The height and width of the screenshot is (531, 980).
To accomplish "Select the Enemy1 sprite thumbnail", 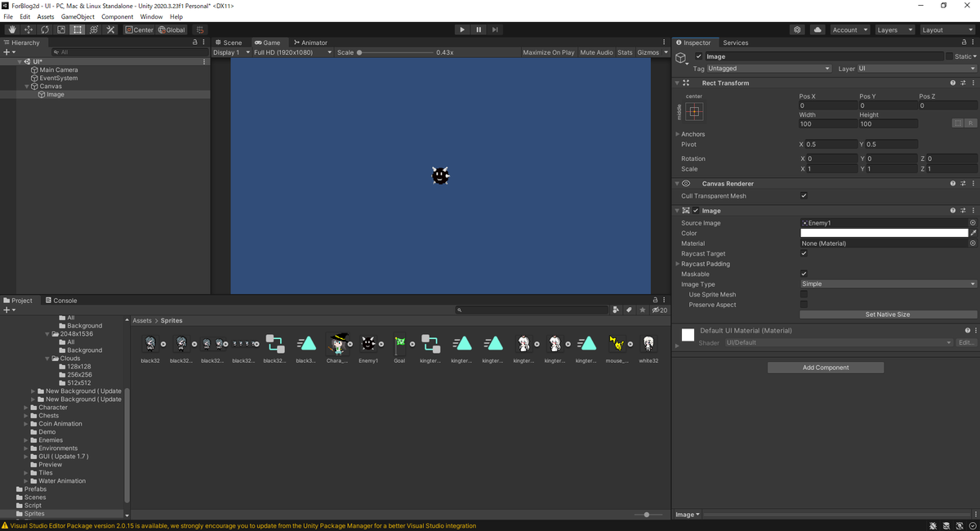I will click(368, 343).
